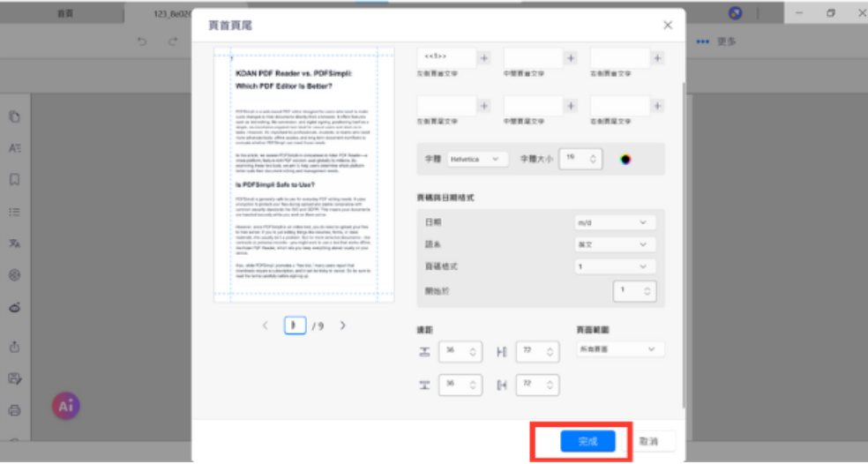Screen dimensions: 868x464
Task: Click the left footer text field
Action: pos(446,106)
